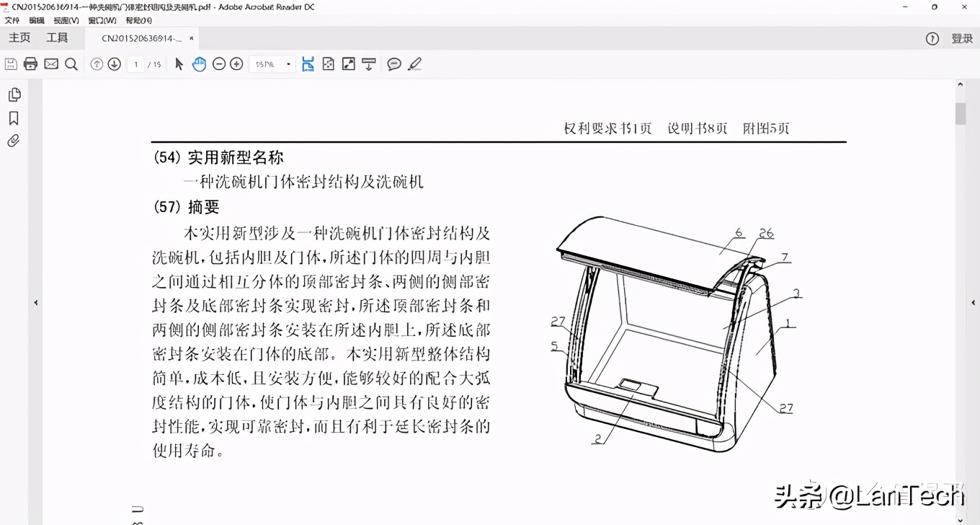The width and height of the screenshot is (980, 525).
Task: Toggle zoom in with the plus button
Action: (x=236, y=64)
